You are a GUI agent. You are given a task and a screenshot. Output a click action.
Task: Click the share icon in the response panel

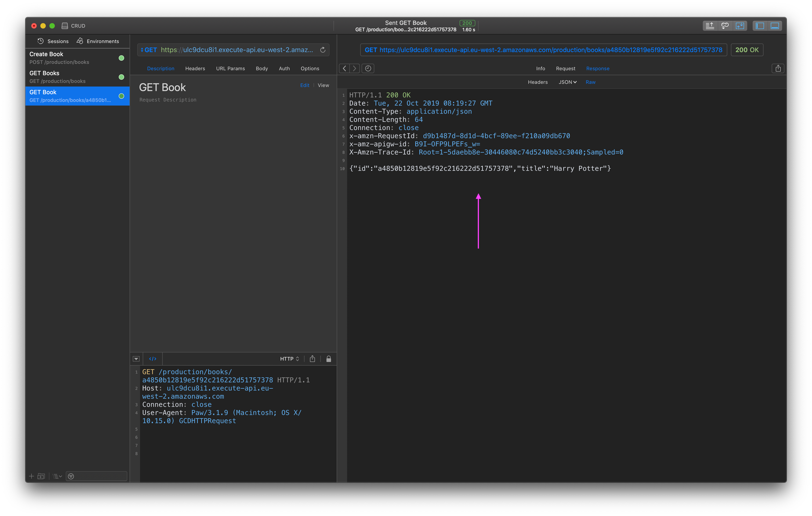pos(778,68)
